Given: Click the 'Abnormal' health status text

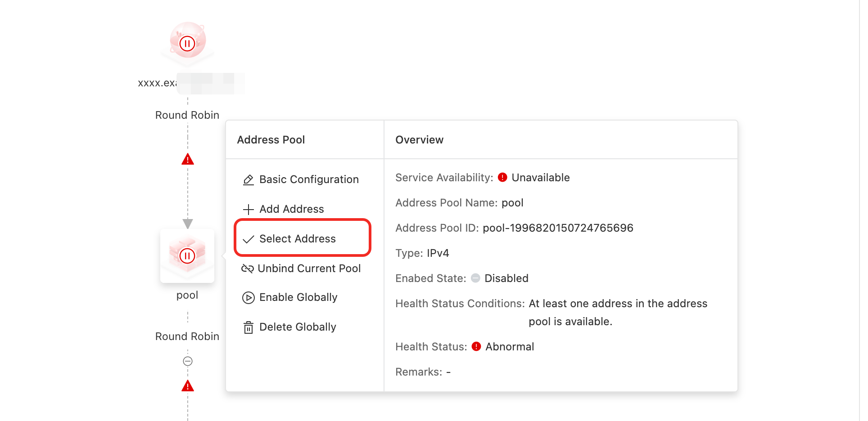Looking at the screenshot, I should pos(510,347).
